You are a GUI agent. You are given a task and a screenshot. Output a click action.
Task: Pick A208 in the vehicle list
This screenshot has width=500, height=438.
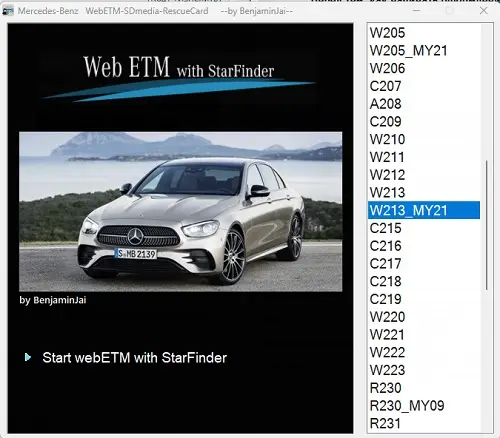coord(424,104)
